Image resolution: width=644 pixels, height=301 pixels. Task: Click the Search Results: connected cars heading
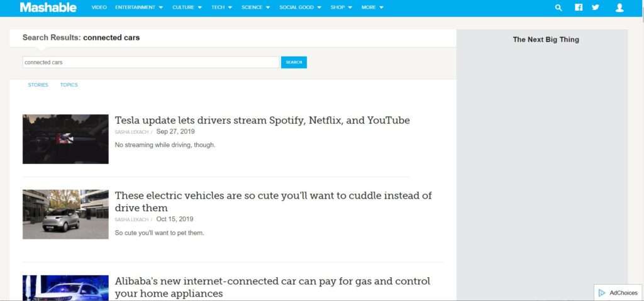[x=81, y=37]
